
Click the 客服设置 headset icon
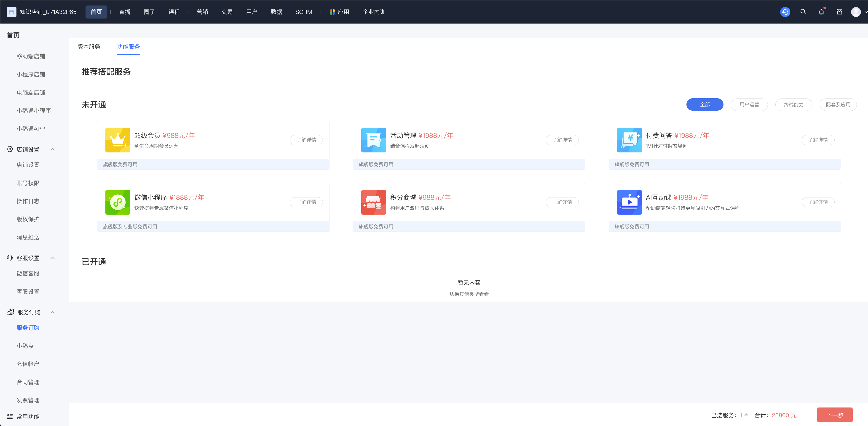click(10, 258)
